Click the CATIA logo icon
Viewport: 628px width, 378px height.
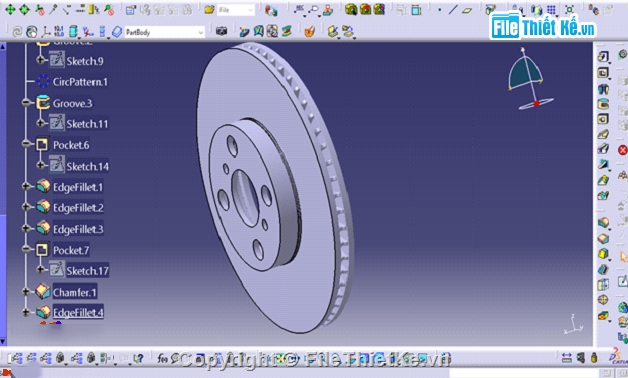[x=617, y=357]
